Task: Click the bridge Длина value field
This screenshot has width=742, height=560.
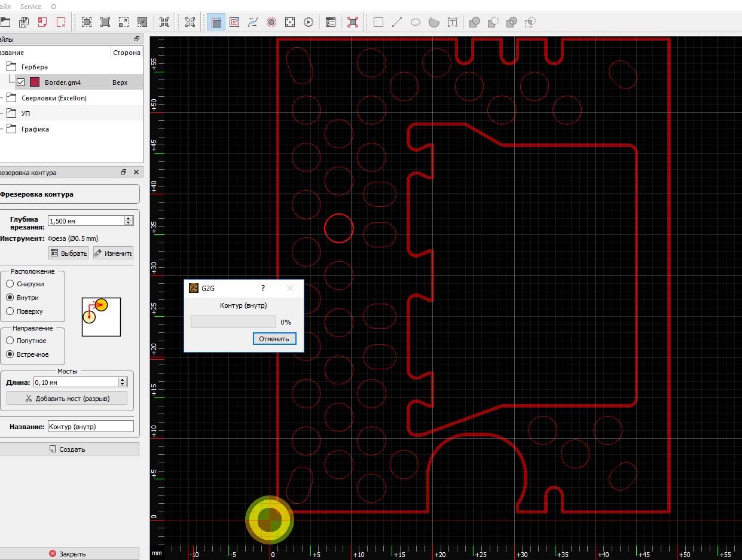Action: point(77,382)
